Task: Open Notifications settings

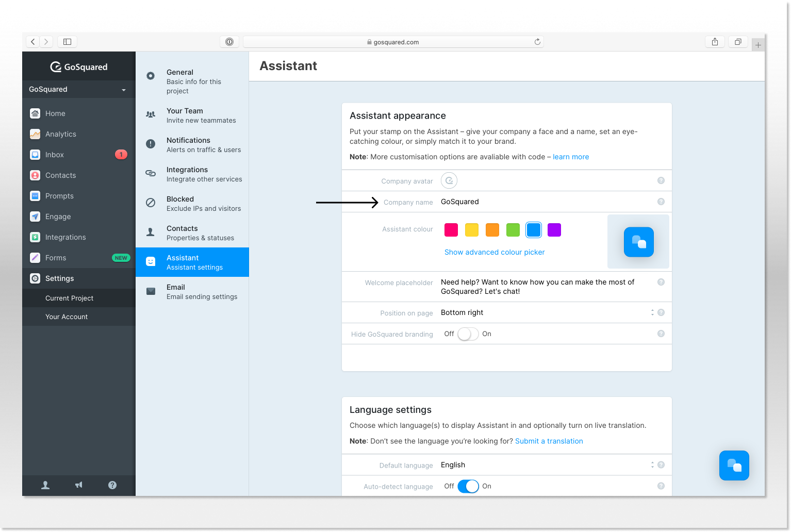Action: [192, 145]
